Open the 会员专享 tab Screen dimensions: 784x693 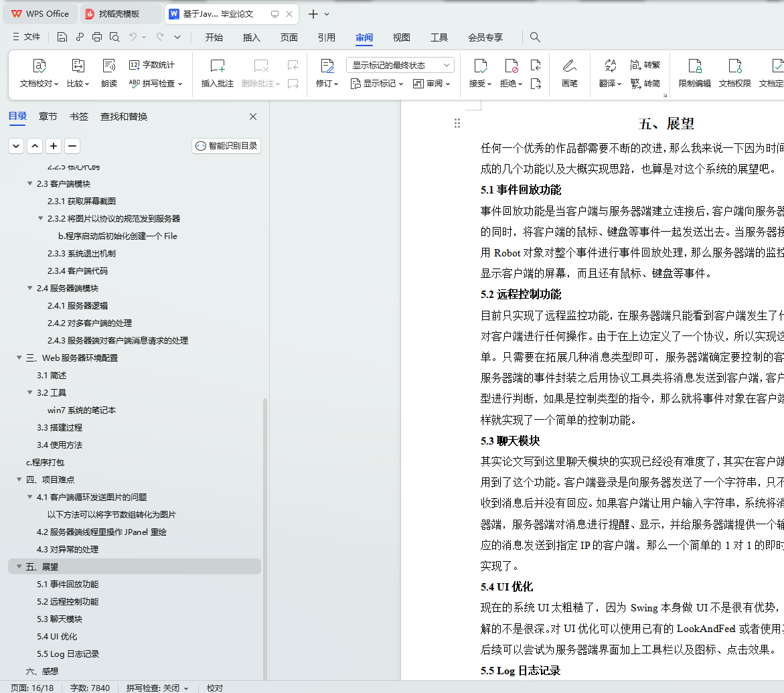click(485, 37)
